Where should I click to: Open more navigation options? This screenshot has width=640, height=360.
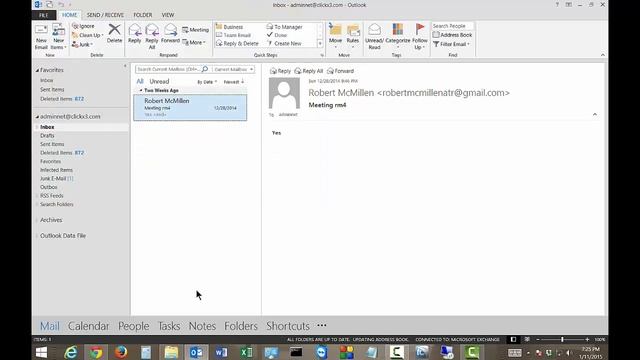click(322, 325)
